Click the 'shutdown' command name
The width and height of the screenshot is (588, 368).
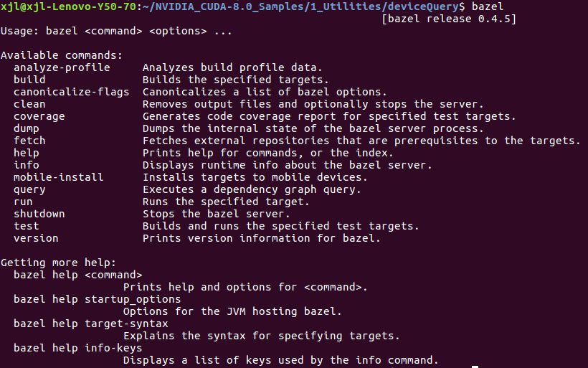[x=39, y=214]
